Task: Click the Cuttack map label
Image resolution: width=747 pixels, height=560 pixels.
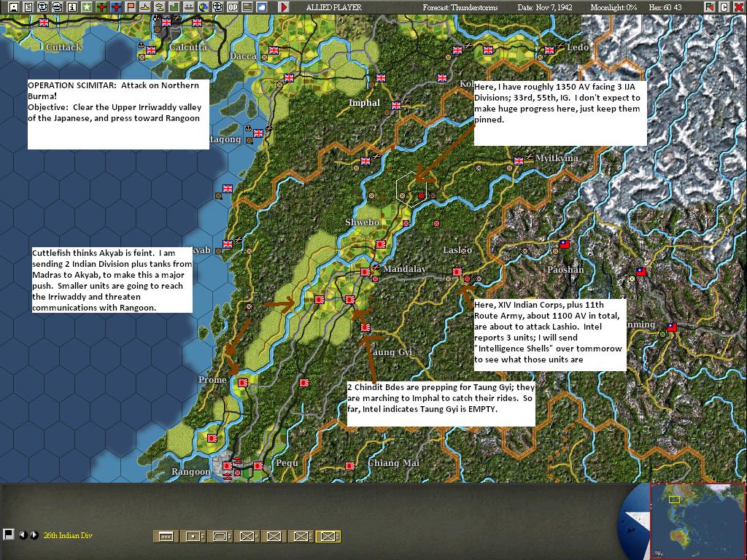Action: click(64, 47)
